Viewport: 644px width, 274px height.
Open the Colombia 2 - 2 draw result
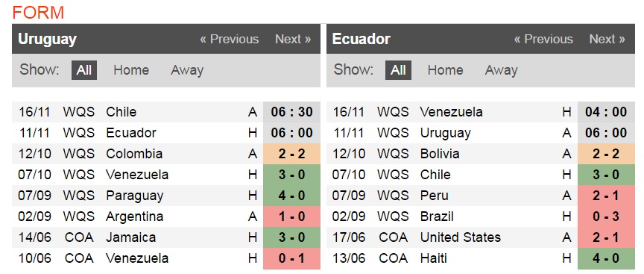click(x=291, y=154)
